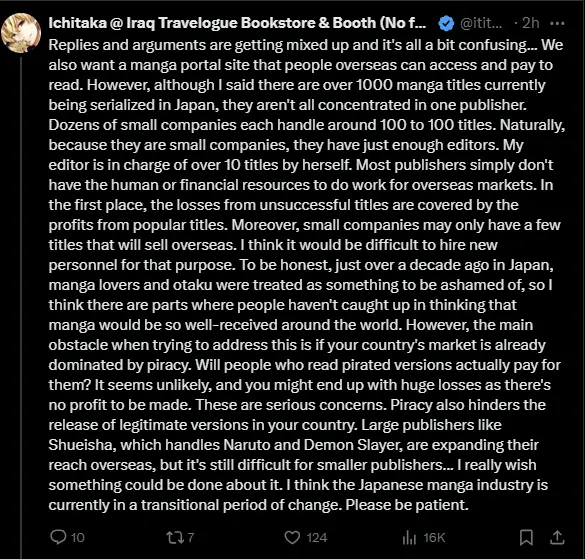Click the closing sentence 'Please be patient.'
Viewport: 585px width, 559px height.
(x=407, y=505)
